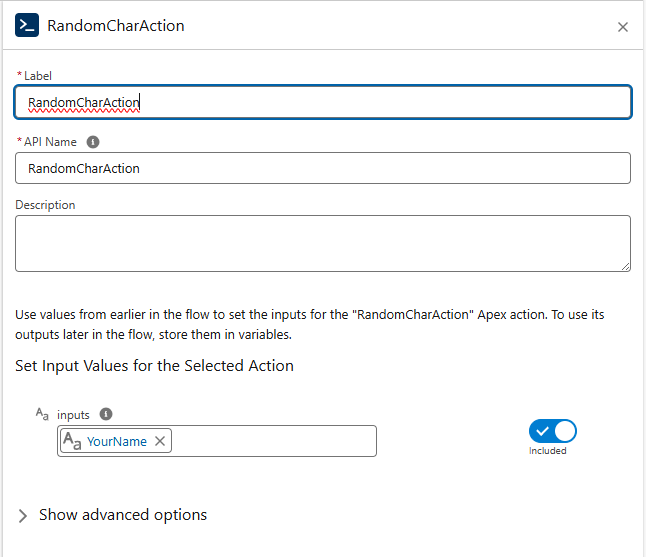Click the Aa icon inside YourName pill
This screenshot has width=646, height=557.
point(72,441)
